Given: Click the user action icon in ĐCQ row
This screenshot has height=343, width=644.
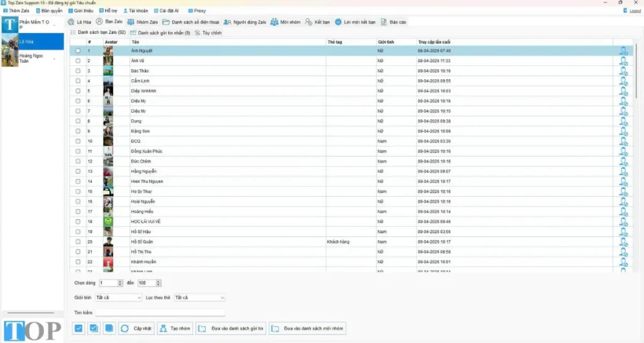Looking at the screenshot, I should point(623,141).
